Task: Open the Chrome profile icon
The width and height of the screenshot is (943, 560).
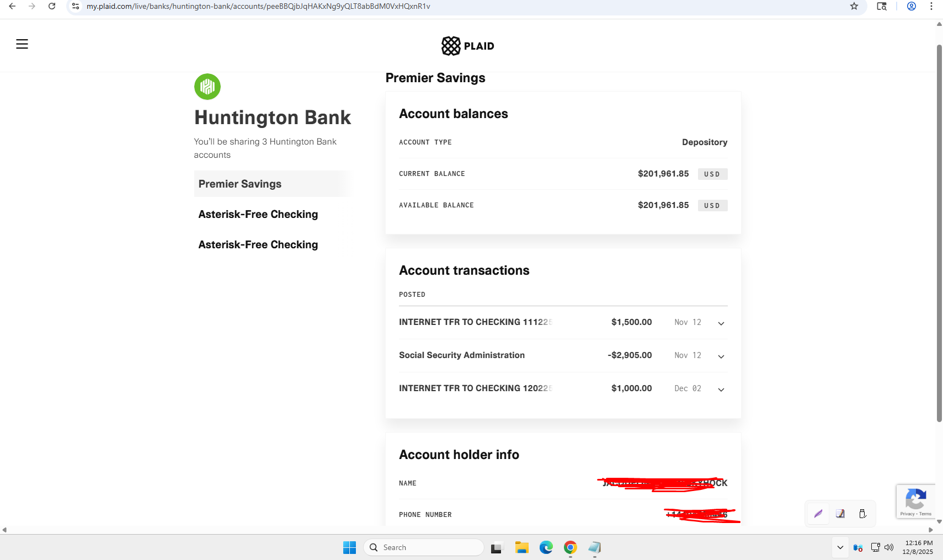Action: pos(912,6)
